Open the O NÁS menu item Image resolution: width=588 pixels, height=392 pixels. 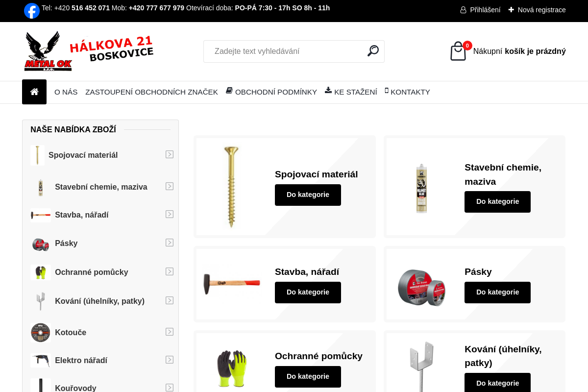[66, 92]
